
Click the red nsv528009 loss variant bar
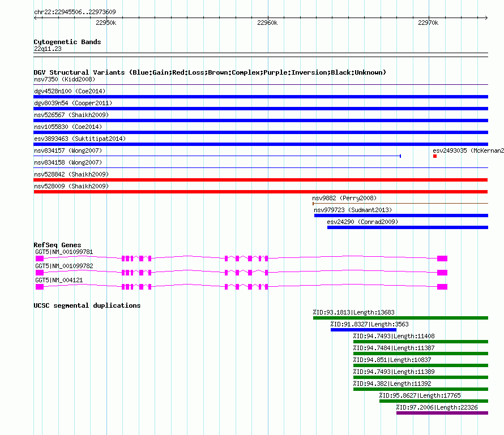click(x=260, y=192)
